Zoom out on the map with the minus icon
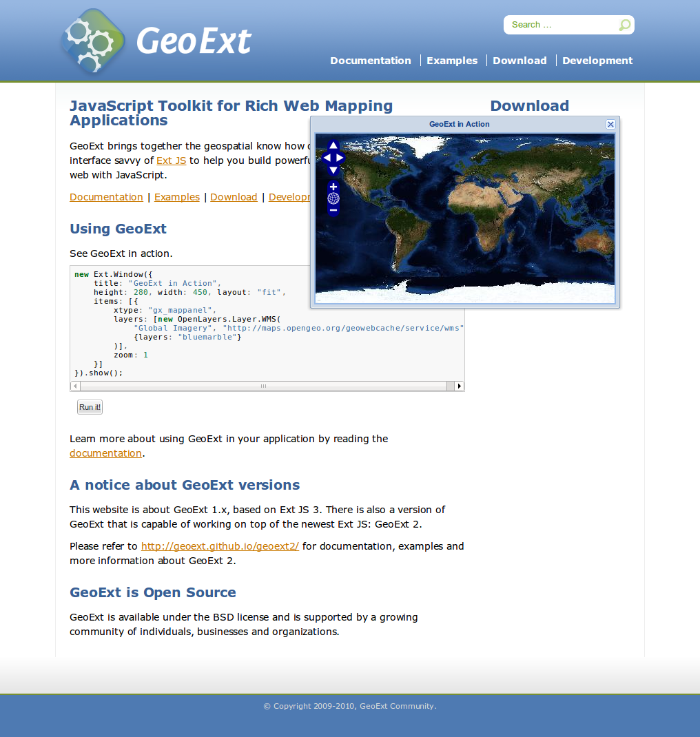Screen dimensions: 700x737 333,210
